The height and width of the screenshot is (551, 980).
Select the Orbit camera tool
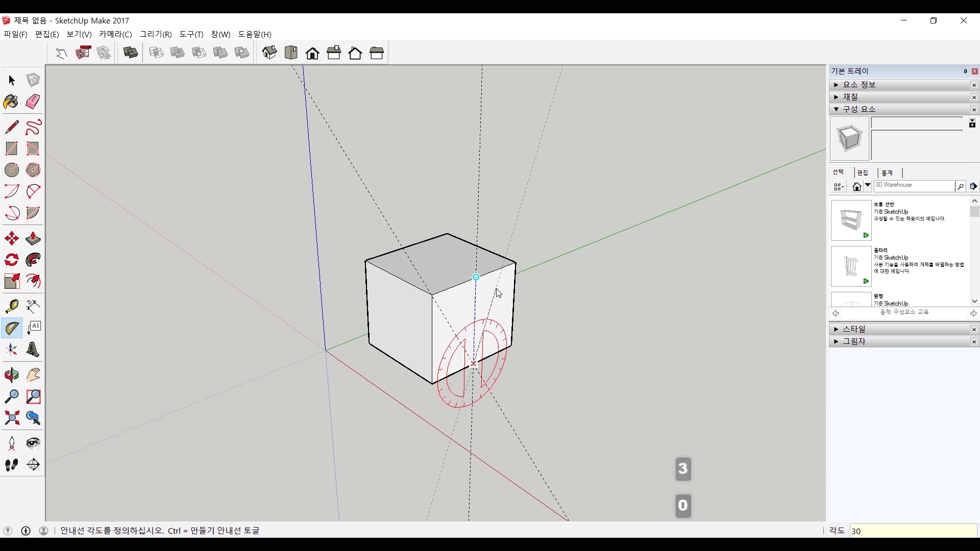pyautogui.click(x=11, y=375)
